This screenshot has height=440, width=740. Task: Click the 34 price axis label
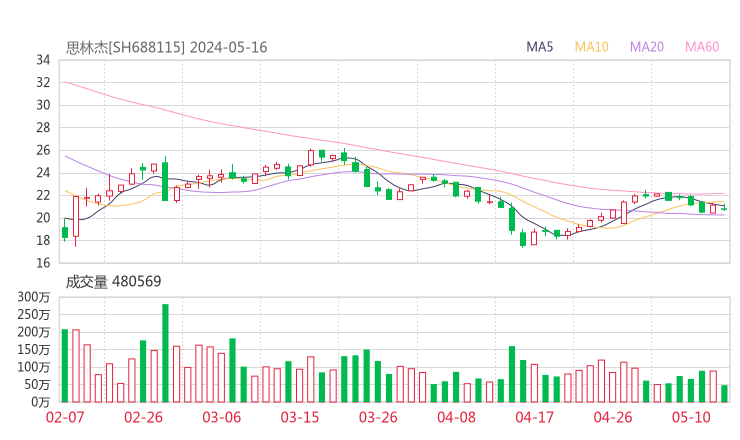tap(43, 60)
